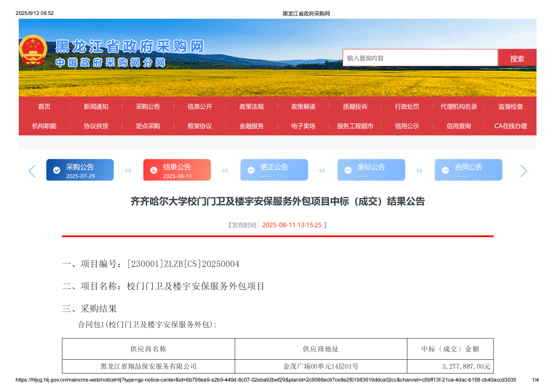
Task: Open the 采购公告 menu in the navigation bar
Action: [x=148, y=106]
